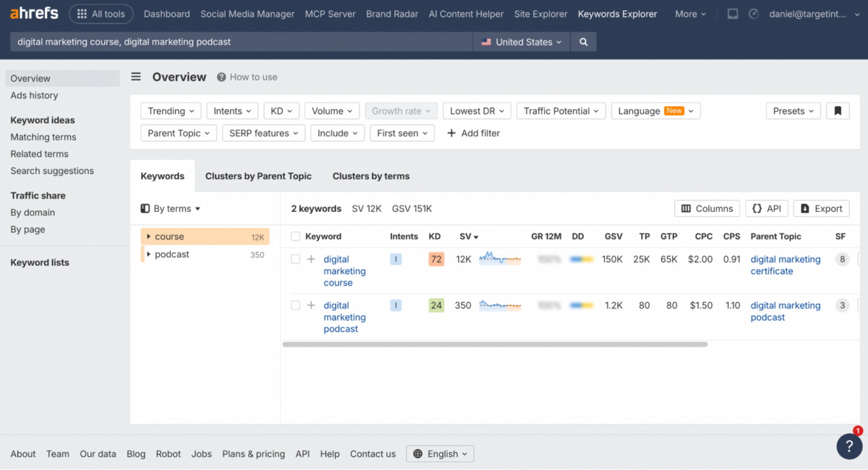868x470 pixels.
Task: Sort by SV column header
Action: [x=469, y=236]
